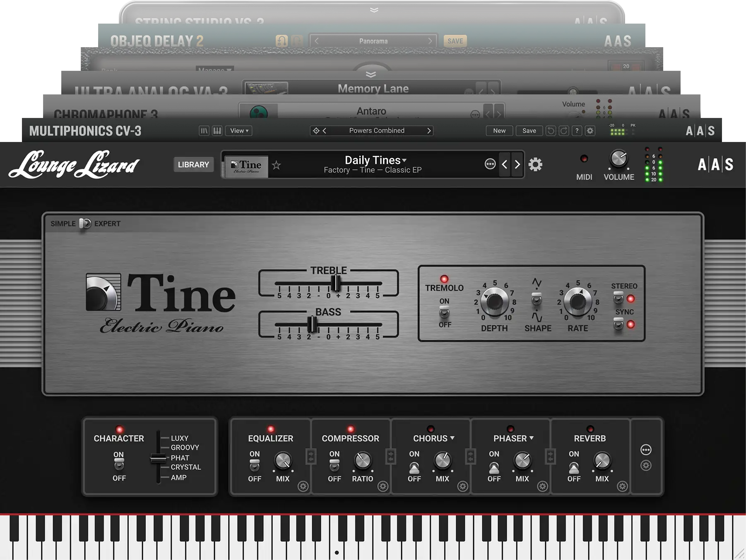Open the View dropdown in Multiphonics CV-3

click(239, 130)
